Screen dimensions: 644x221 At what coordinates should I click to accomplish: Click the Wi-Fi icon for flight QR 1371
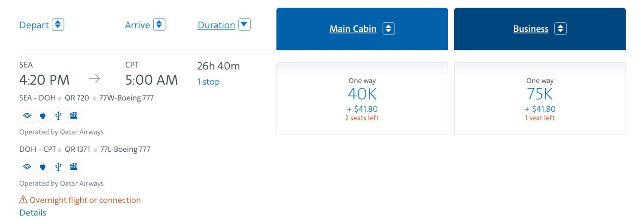tap(27, 167)
